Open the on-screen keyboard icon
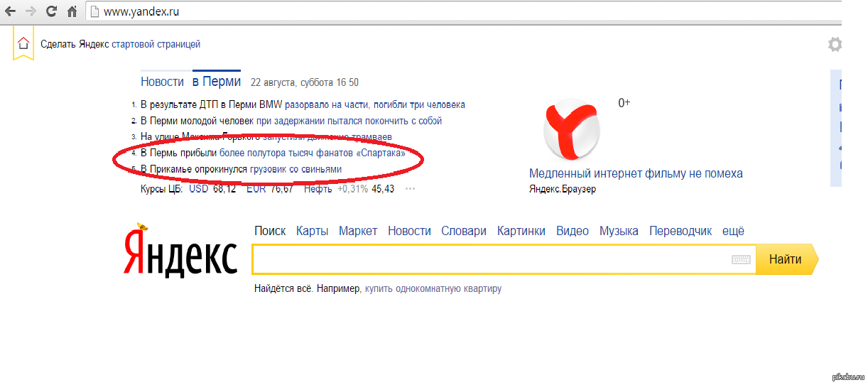 [742, 260]
